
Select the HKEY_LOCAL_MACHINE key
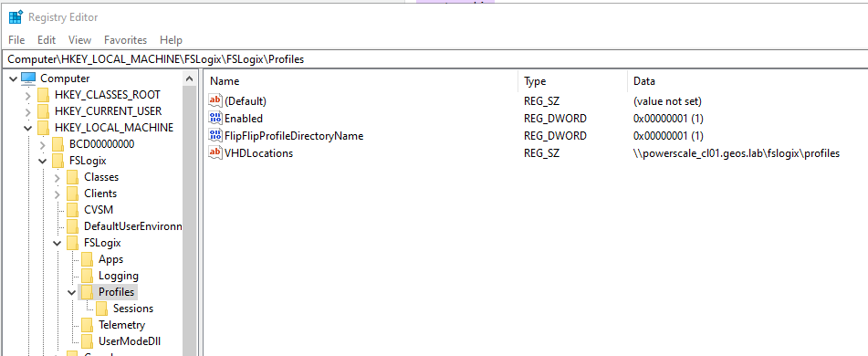coord(114,128)
